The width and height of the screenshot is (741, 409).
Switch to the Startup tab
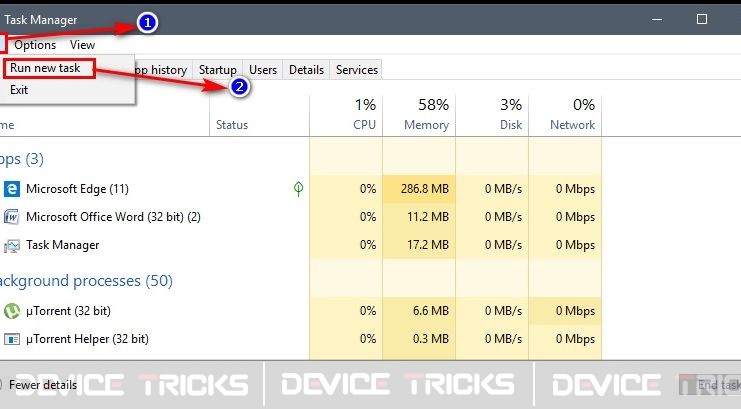[217, 70]
